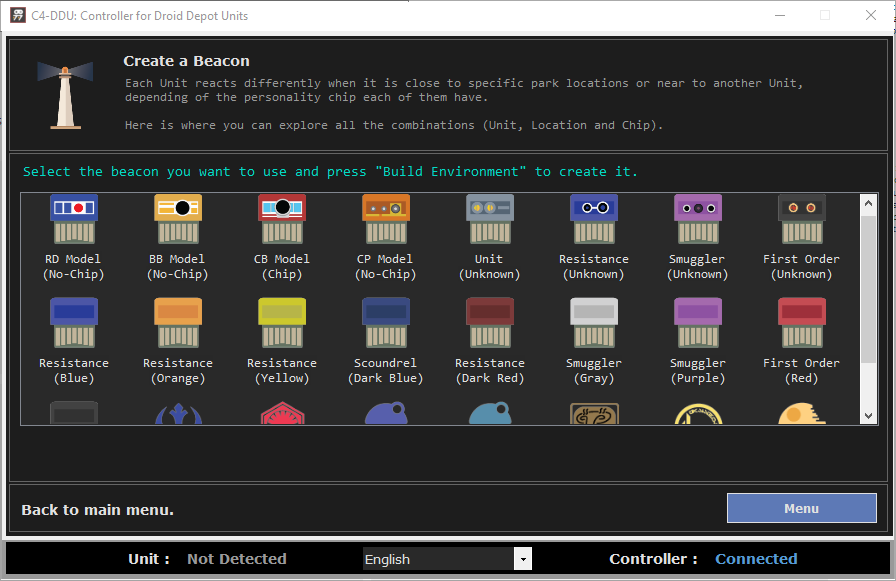Click the beacon list scrollbar thumb
896x581 pixels.
click(x=868, y=289)
